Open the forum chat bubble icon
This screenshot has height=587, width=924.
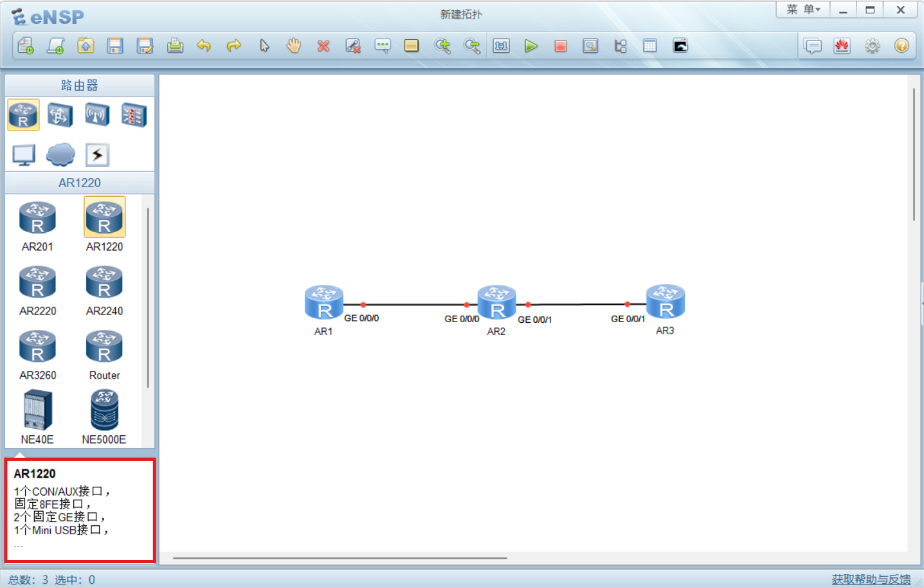tap(813, 46)
